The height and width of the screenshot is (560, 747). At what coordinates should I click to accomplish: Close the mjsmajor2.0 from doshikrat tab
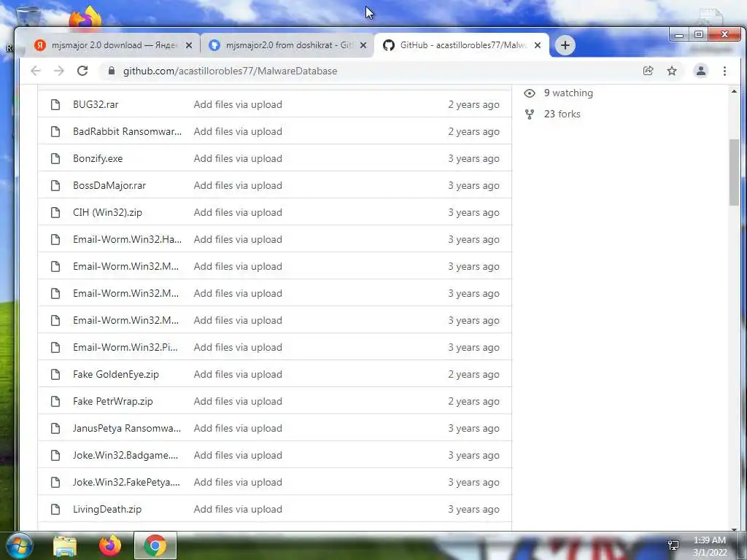click(363, 45)
